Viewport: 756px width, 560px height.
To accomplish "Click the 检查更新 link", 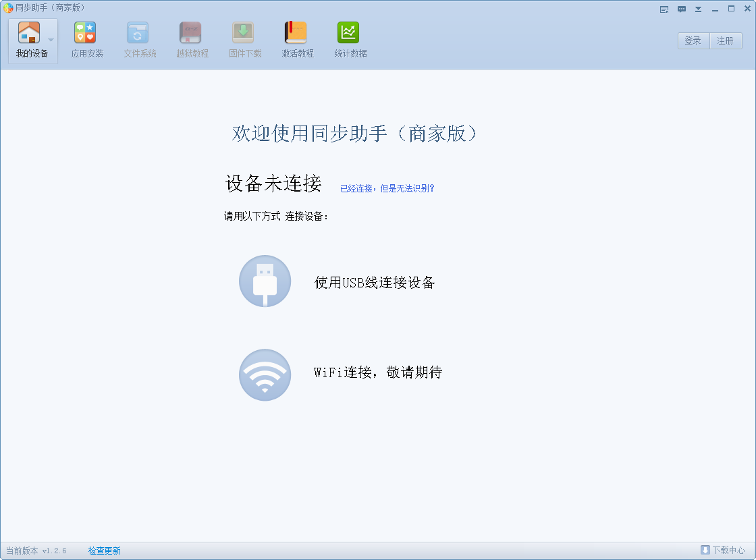I will pyautogui.click(x=104, y=551).
